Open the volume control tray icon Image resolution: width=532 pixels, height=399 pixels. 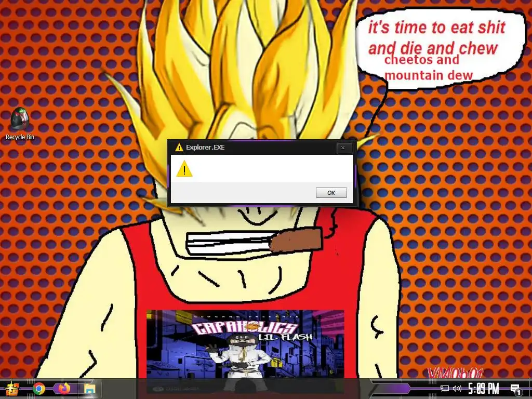tap(457, 389)
